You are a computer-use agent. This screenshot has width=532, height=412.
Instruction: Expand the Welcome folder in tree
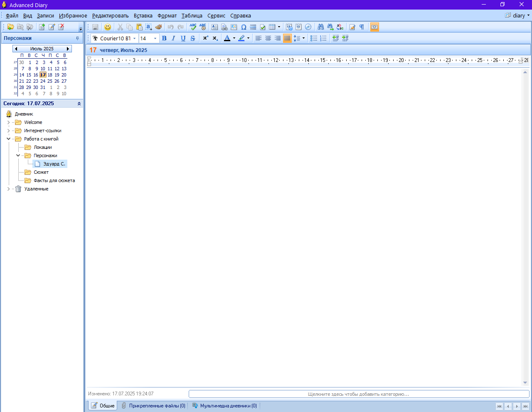tap(8, 122)
